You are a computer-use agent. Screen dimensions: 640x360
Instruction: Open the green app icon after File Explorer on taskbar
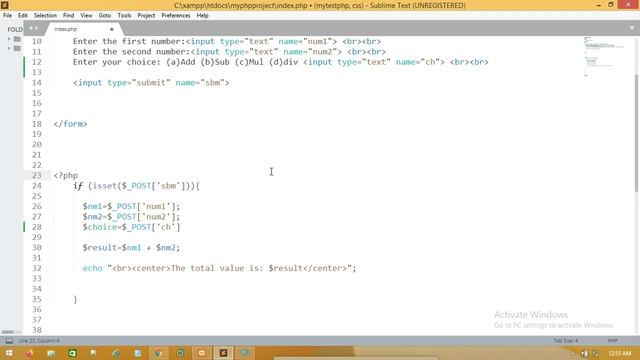tap(72, 353)
